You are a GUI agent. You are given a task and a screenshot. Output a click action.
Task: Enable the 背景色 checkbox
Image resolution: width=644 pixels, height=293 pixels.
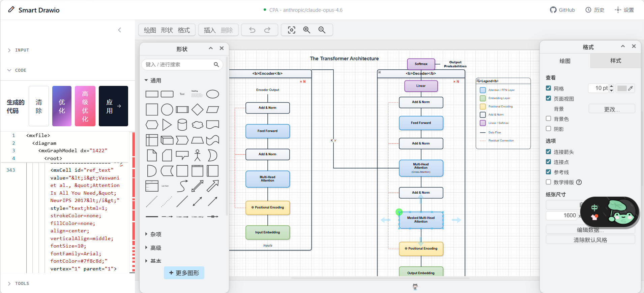pos(548,119)
